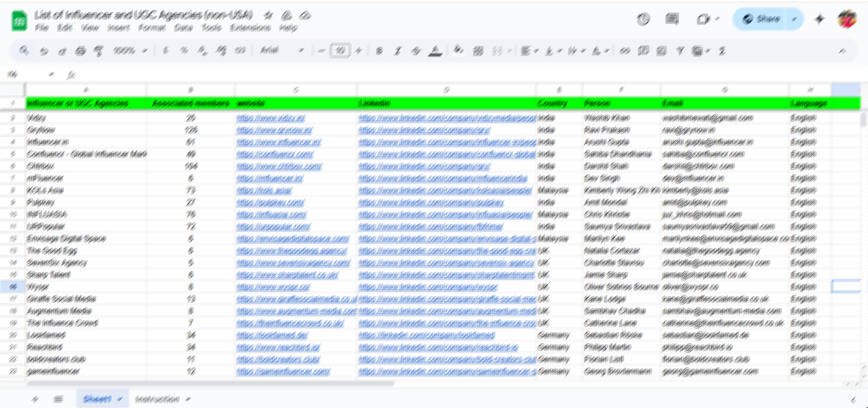The image size is (868, 409).
Task: Open the Insert menu
Action: click(x=118, y=28)
